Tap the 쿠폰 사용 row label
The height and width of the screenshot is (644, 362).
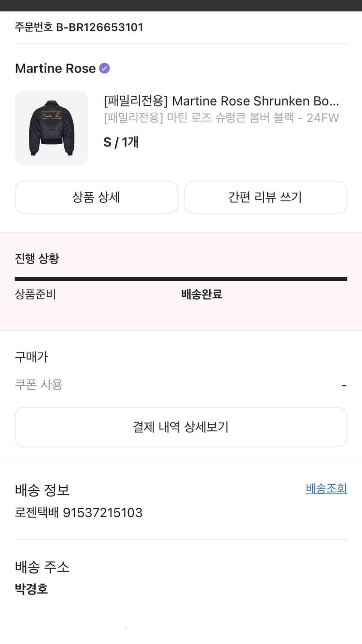39,384
